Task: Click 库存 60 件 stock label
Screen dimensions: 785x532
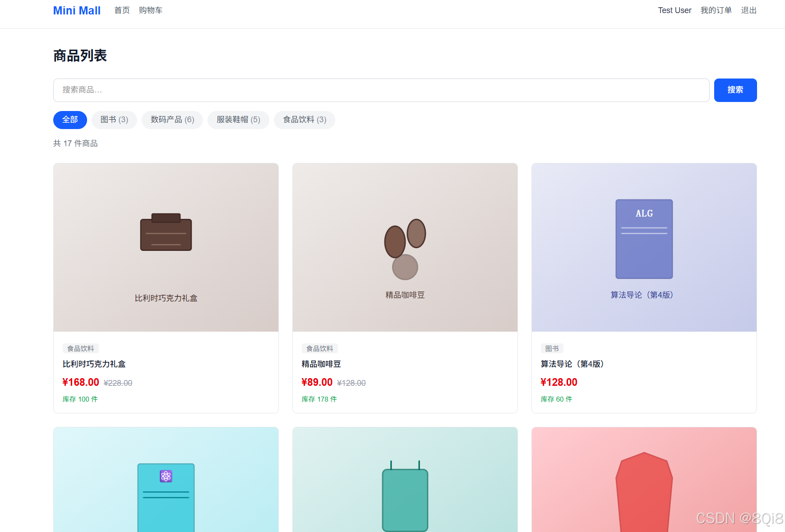Action: pyautogui.click(x=557, y=399)
